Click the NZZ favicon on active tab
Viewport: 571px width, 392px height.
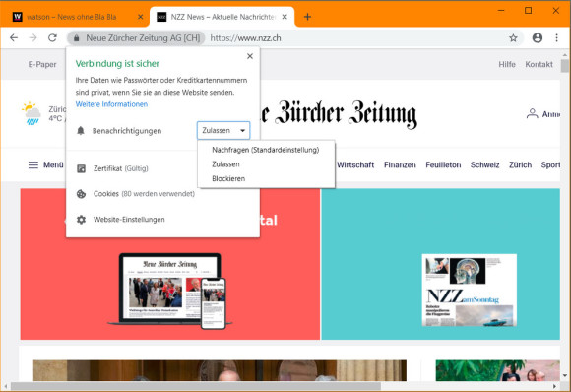click(161, 17)
